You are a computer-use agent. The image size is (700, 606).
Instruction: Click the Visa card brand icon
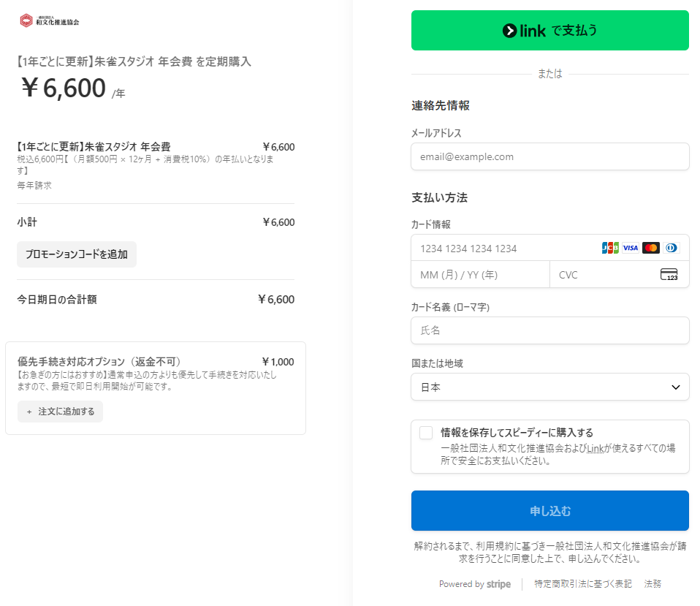point(630,248)
